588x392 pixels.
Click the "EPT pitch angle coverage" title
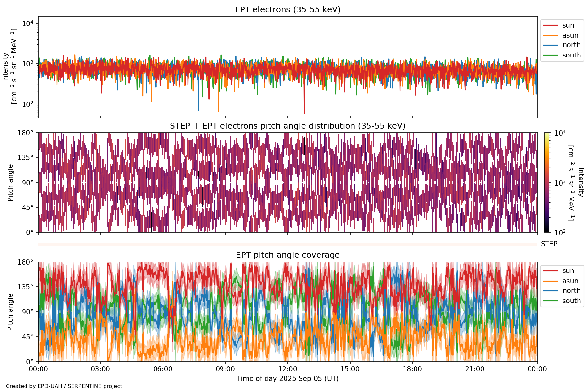point(287,255)
